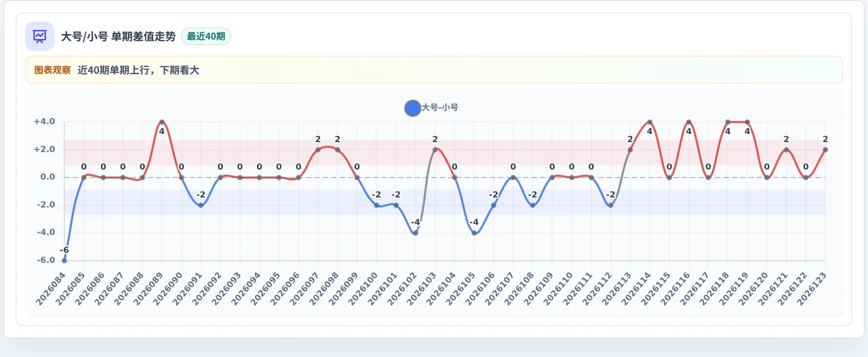Click the chart presentation icon beside title

(39, 36)
